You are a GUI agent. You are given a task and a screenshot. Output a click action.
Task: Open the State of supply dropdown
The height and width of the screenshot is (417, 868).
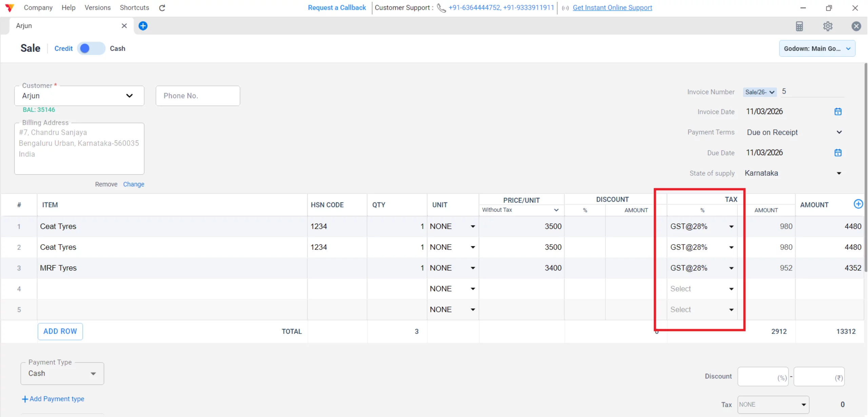click(x=839, y=173)
